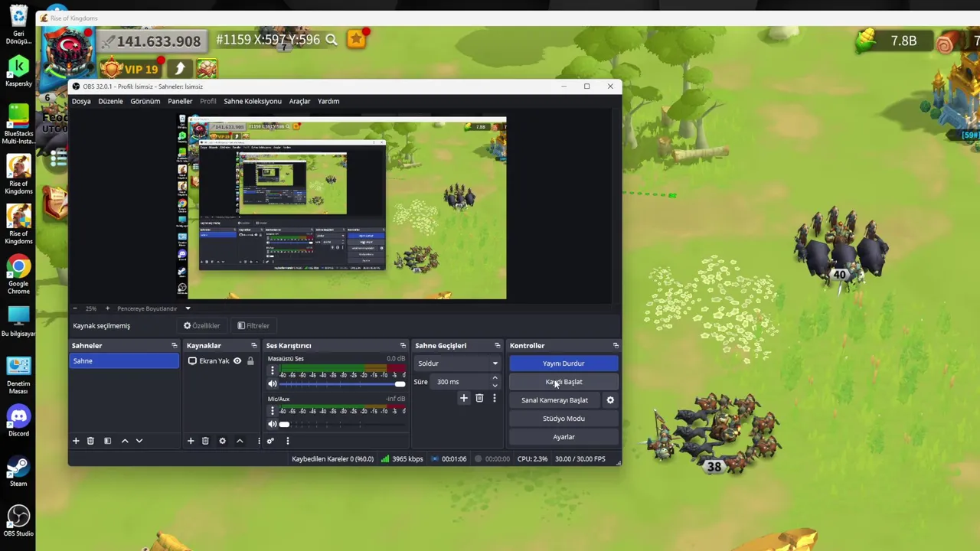The height and width of the screenshot is (551, 980).
Task: Move scene down in Sahneler panel
Action: (139, 441)
